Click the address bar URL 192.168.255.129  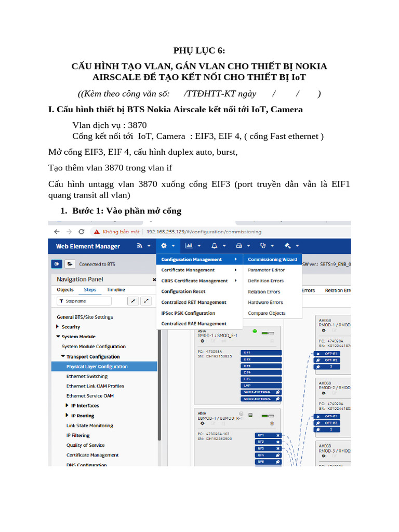click(x=204, y=232)
